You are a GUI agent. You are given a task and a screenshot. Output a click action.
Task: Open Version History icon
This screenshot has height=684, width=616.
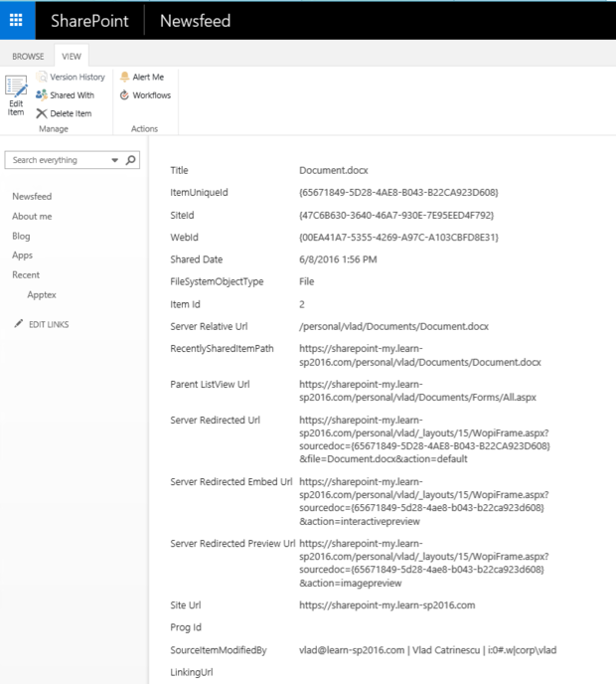(x=42, y=77)
